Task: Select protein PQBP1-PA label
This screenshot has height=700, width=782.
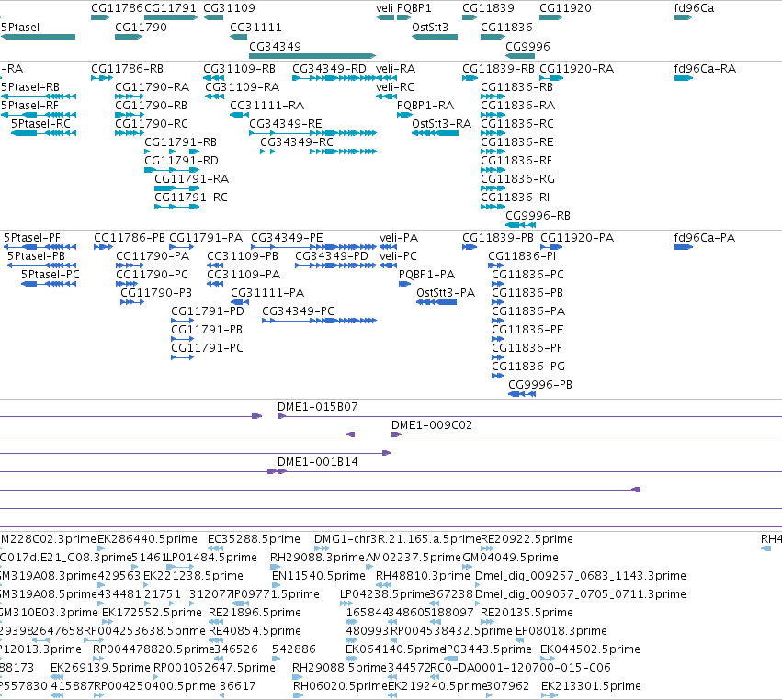Action: [427, 275]
